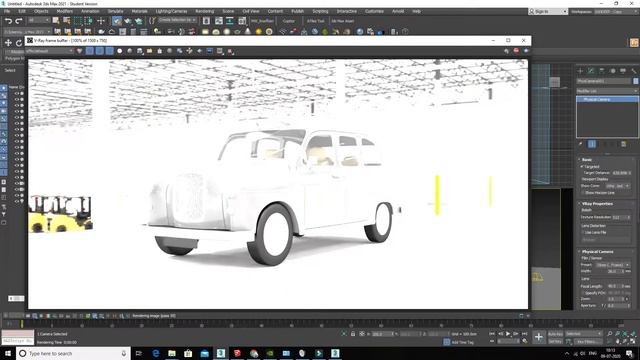640x360 pixels.
Task: Open the Utilities wrench tab in command panel
Action: coord(633,71)
